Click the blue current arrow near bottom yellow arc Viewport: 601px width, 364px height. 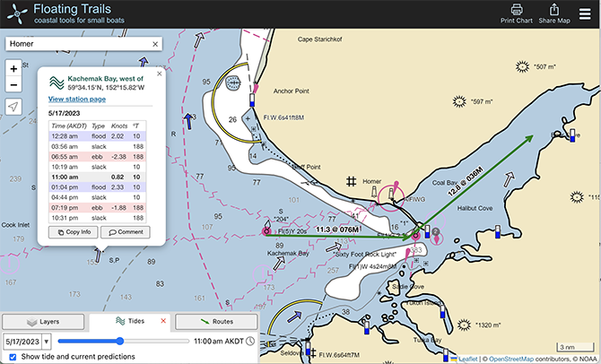(294, 316)
